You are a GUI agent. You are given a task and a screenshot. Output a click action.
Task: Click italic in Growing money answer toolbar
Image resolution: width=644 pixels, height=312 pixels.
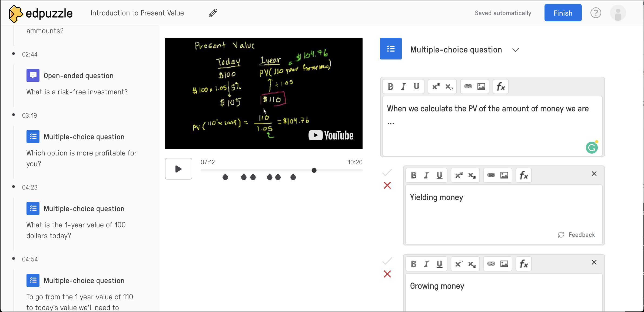pyautogui.click(x=426, y=264)
